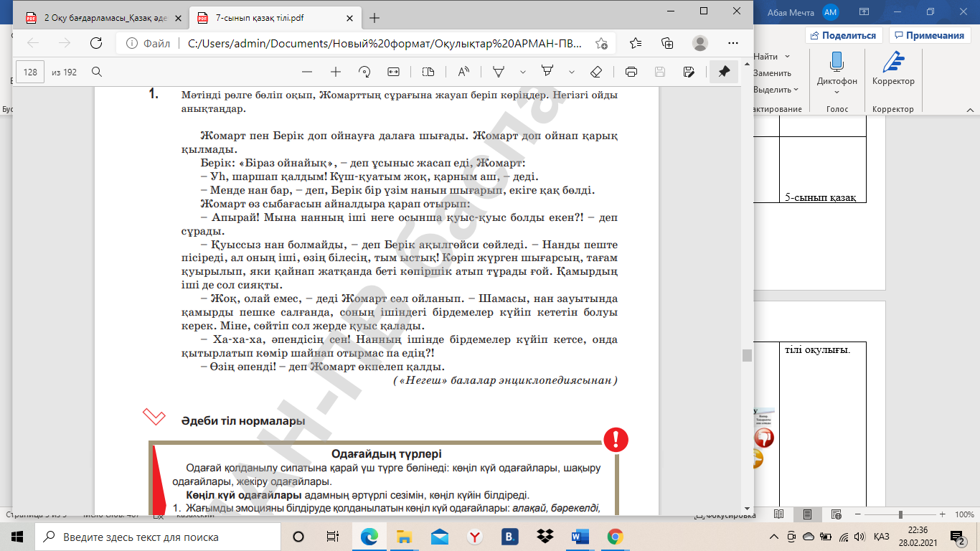Switch the ҚАЗ keyboard language indicator
Image resolution: width=980 pixels, height=551 pixels.
click(882, 537)
